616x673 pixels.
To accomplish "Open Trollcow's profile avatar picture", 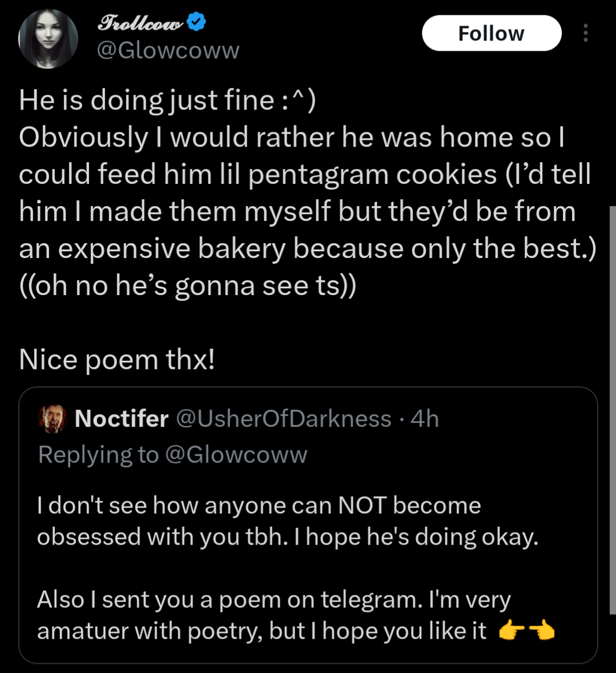I will 48,39.
